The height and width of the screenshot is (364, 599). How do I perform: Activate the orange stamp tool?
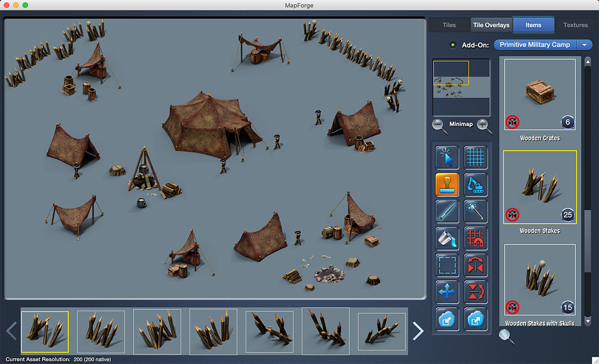(447, 184)
